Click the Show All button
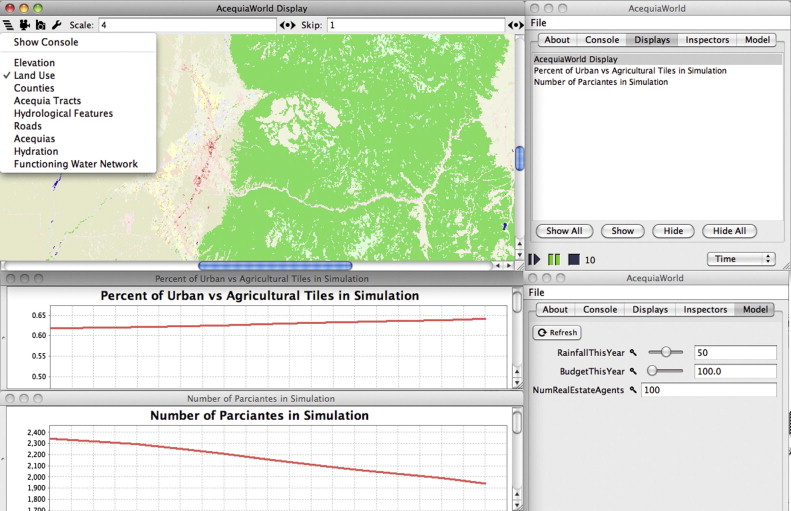 pos(564,231)
